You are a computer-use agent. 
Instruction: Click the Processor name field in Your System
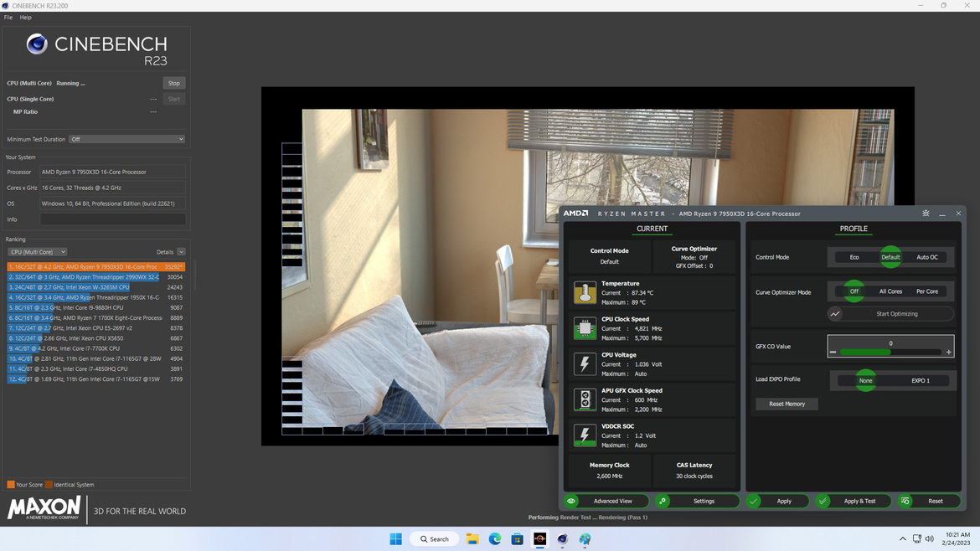tap(112, 172)
